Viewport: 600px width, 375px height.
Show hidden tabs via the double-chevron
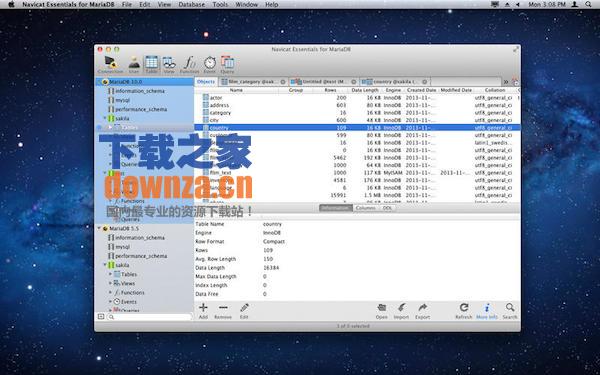pos(506,82)
